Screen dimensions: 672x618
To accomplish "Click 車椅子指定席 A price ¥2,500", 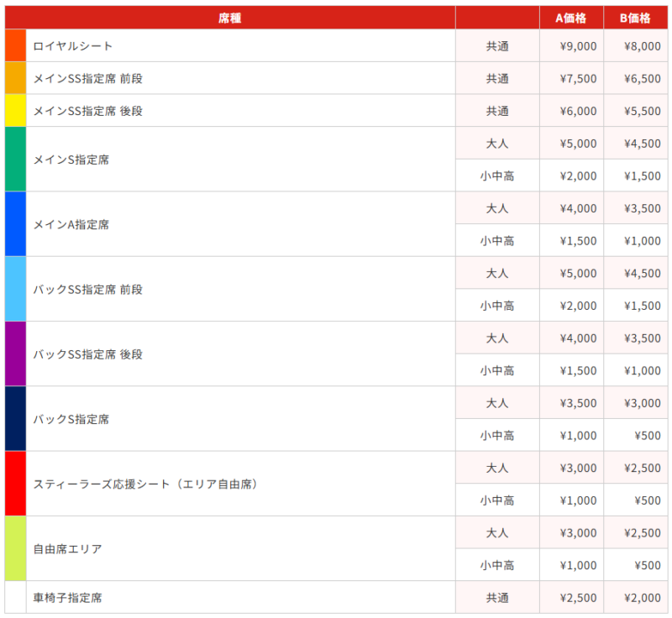I will [578, 598].
